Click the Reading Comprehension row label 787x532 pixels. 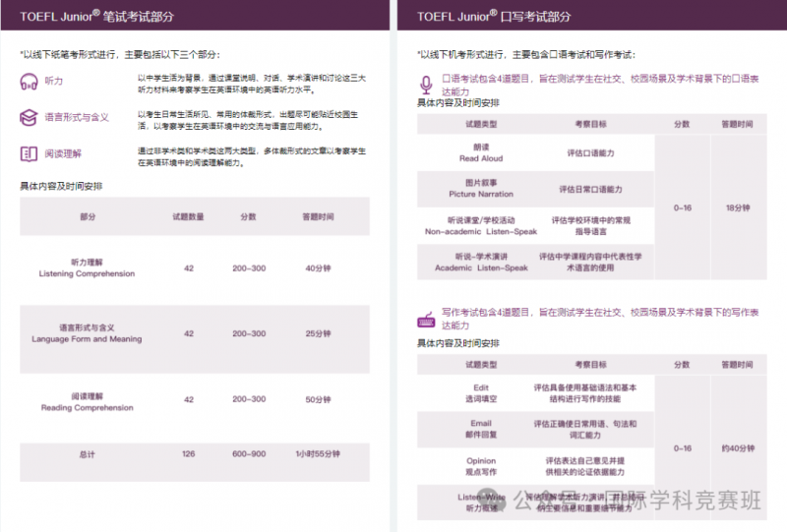(x=87, y=402)
